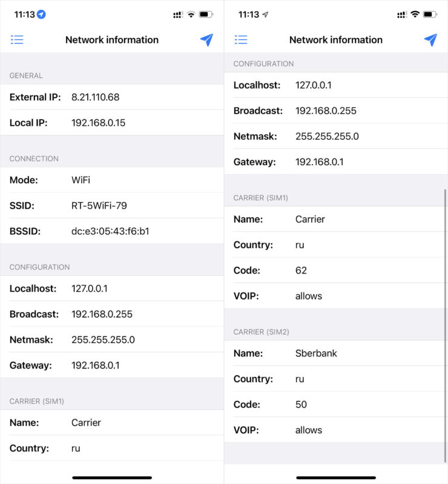
Task: Open the right screen's menu icon
Action: (240, 39)
